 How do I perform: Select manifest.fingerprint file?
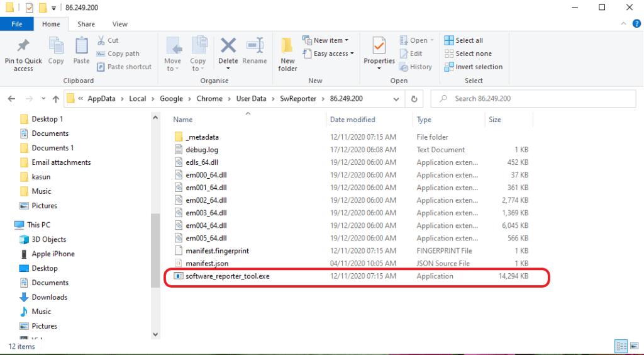tap(217, 251)
